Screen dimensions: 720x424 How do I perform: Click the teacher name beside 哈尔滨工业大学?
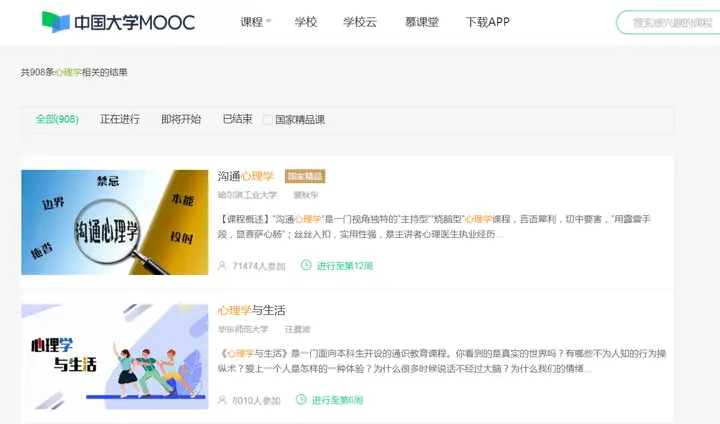tap(306, 195)
